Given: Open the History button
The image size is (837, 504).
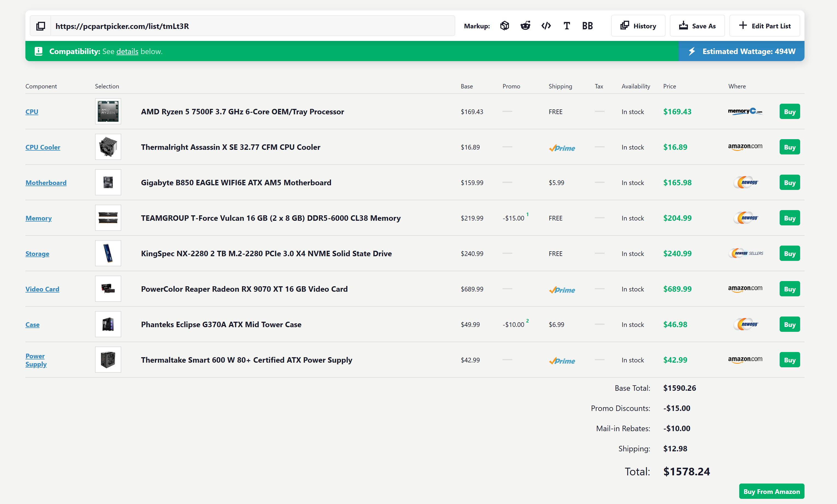Looking at the screenshot, I should point(638,26).
